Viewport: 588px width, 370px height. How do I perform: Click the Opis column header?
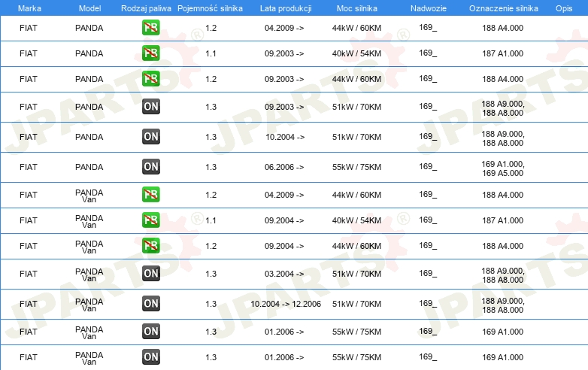point(564,8)
